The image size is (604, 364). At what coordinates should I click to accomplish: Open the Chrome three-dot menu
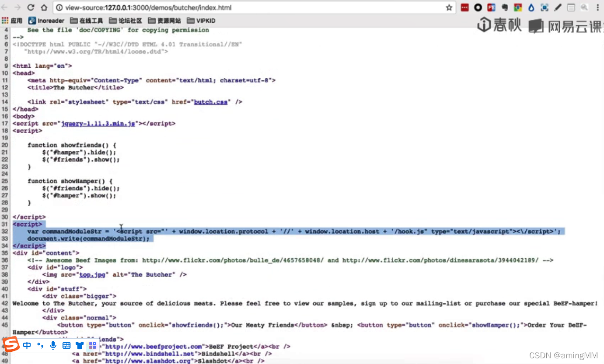[598, 7]
